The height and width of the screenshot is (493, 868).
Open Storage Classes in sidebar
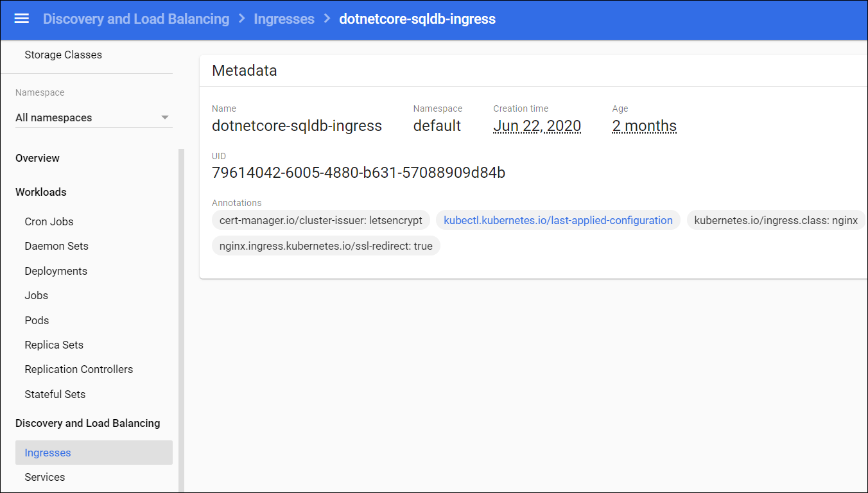pyautogui.click(x=63, y=55)
